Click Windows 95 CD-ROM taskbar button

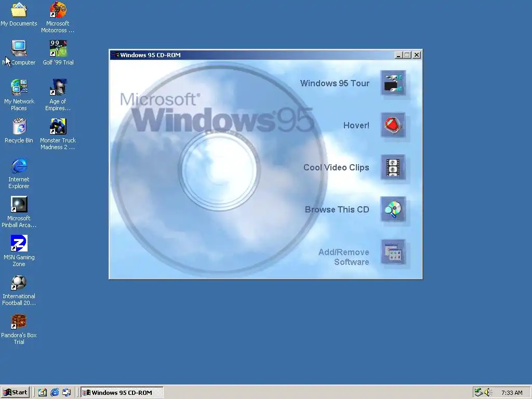coord(122,393)
